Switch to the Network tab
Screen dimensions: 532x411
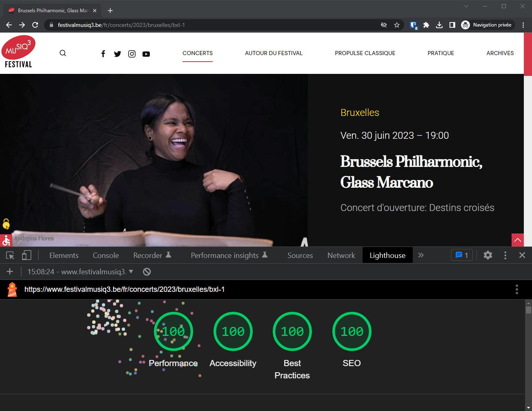click(x=341, y=255)
